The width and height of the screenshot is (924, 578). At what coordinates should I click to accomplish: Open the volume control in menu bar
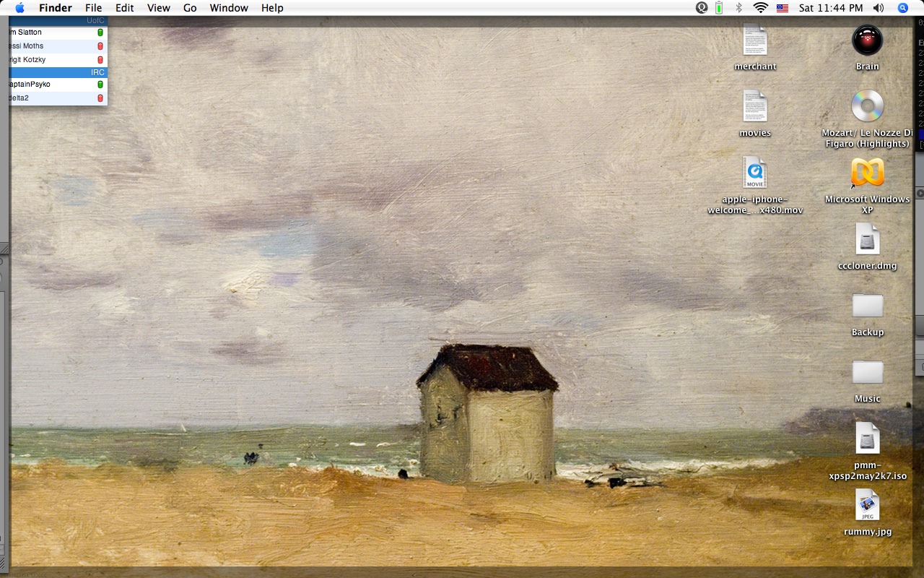point(878,8)
